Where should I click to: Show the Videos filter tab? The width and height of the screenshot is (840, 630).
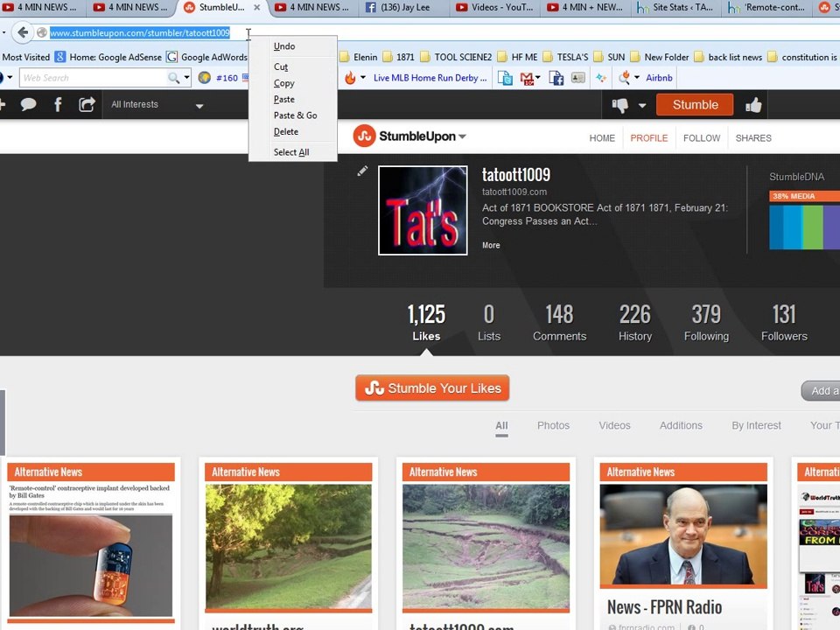tap(614, 425)
